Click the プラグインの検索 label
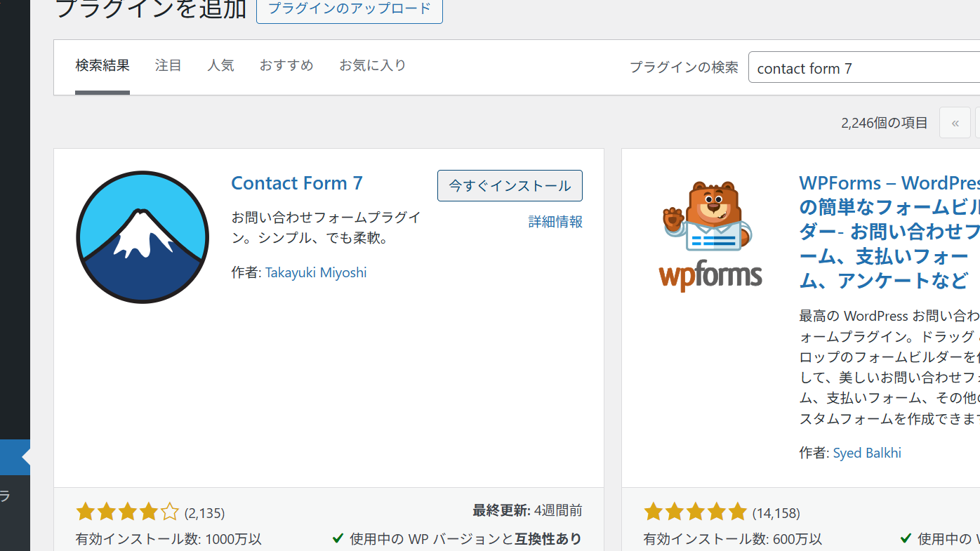 pyautogui.click(x=684, y=67)
